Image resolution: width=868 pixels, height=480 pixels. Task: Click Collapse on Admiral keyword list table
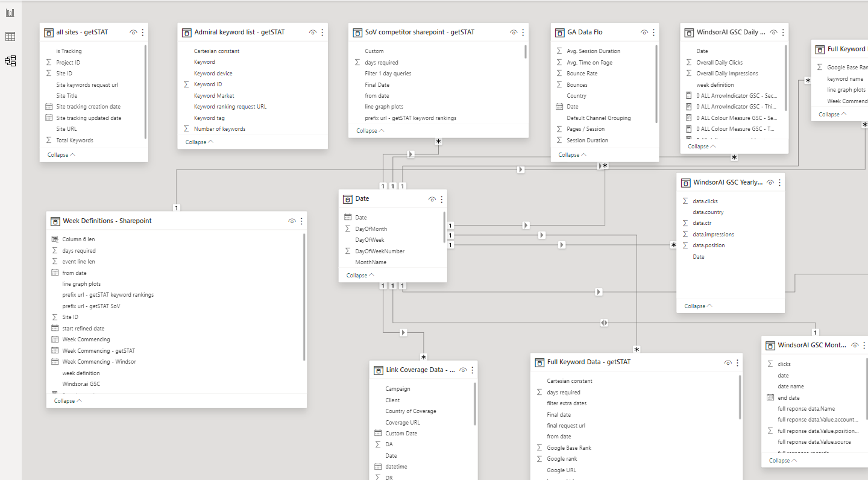click(x=200, y=142)
